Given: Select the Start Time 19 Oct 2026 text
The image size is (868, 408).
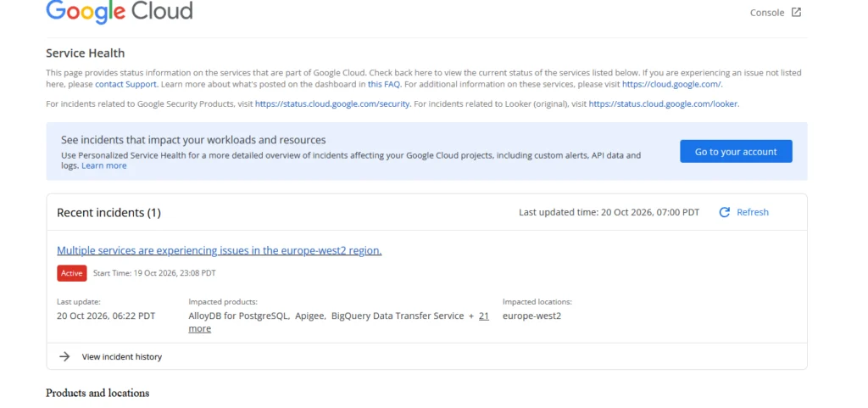Looking at the screenshot, I should (x=154, y=273).
